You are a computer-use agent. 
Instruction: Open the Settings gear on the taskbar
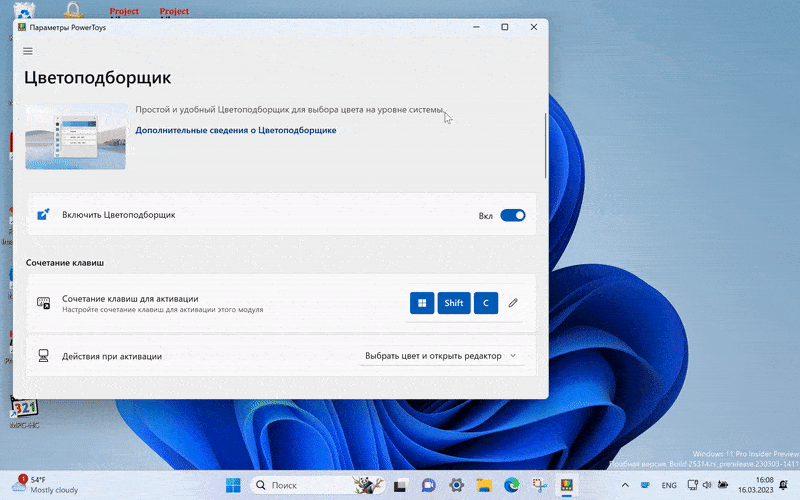457,485
